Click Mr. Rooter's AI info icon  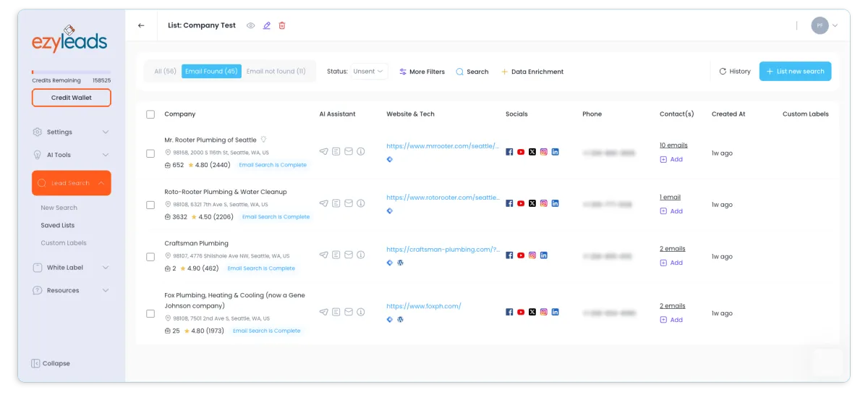[361, 152]
